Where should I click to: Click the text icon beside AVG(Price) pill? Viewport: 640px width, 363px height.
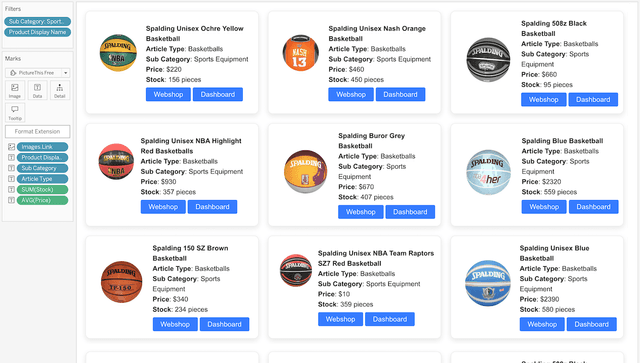point(11,200)
